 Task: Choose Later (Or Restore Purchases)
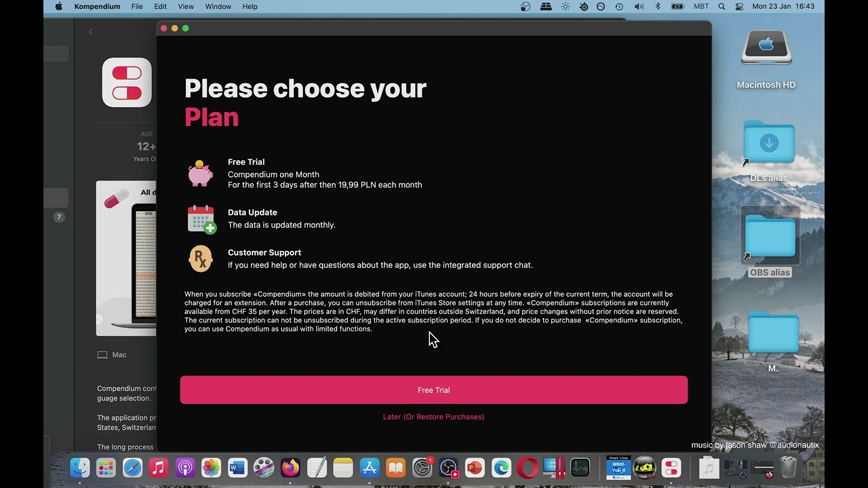433,417
